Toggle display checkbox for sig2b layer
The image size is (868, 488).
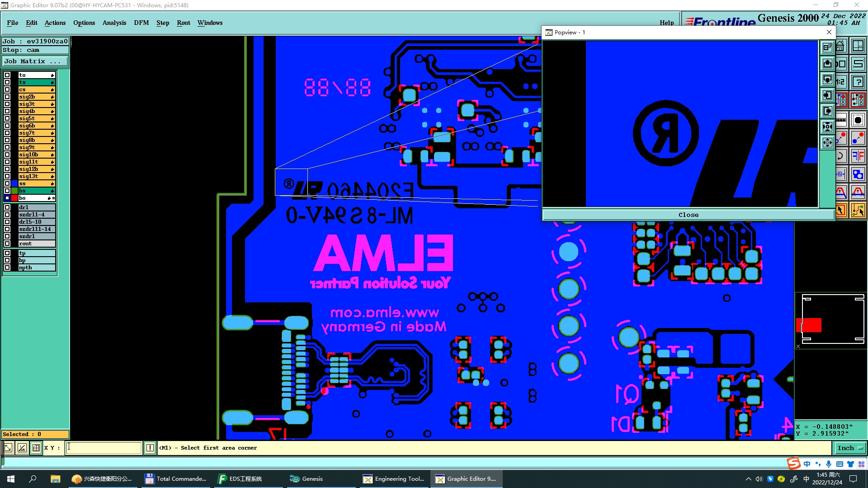pyautogui.click(x=7, y=97)
